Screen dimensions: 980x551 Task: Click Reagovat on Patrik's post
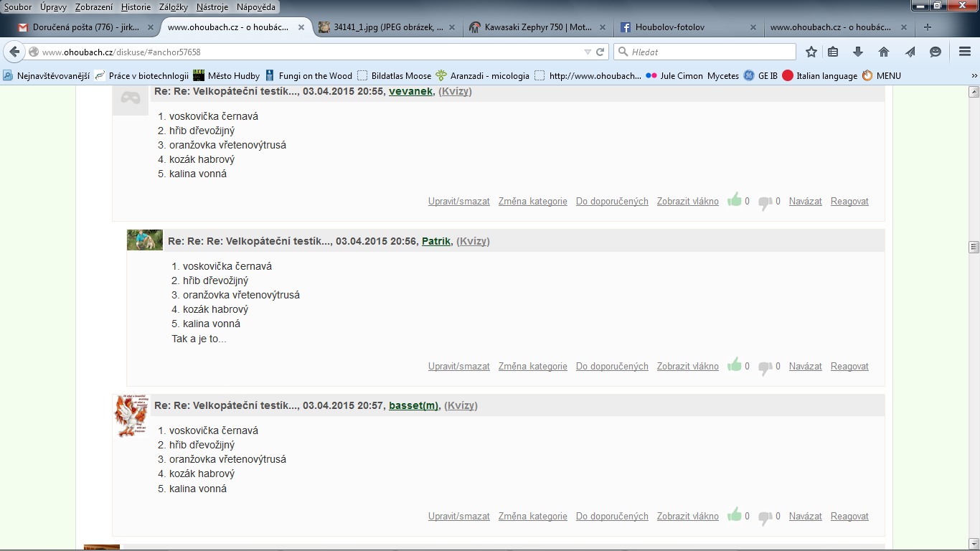[x=849, y=366]
